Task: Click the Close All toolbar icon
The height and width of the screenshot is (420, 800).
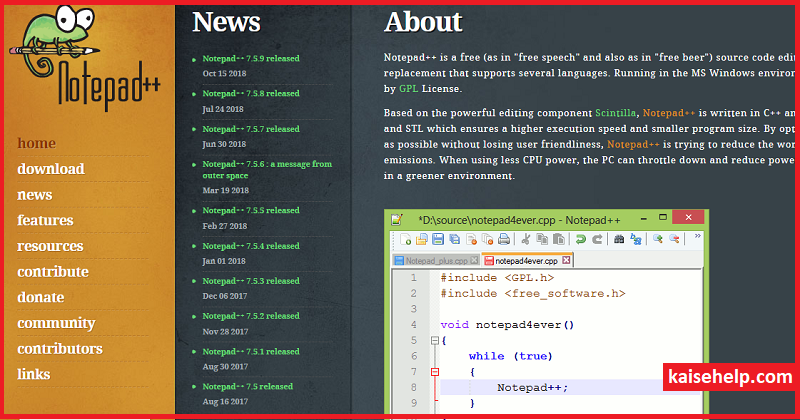Action: (x=487, y=239)
